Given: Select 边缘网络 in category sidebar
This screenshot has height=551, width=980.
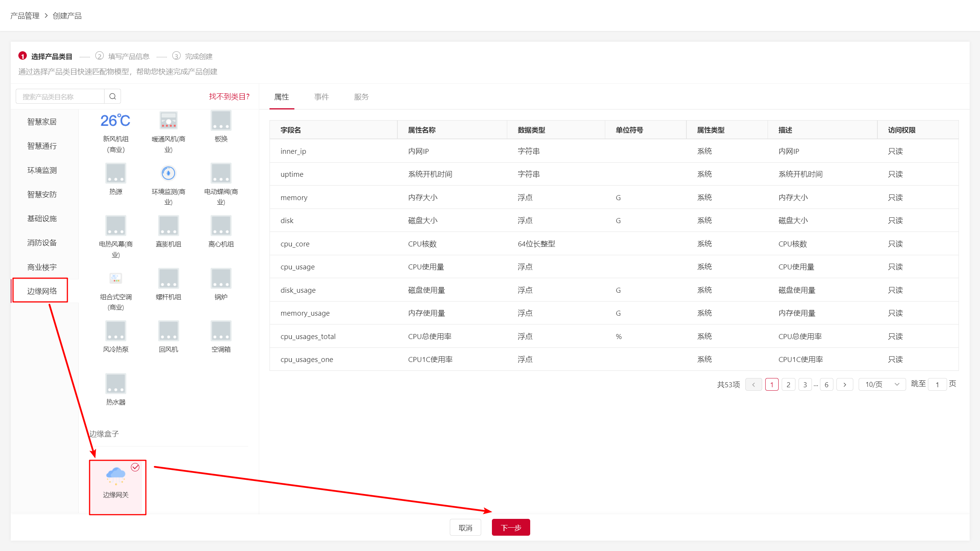Looking at the screenshot, I should [x=42, y=291].
